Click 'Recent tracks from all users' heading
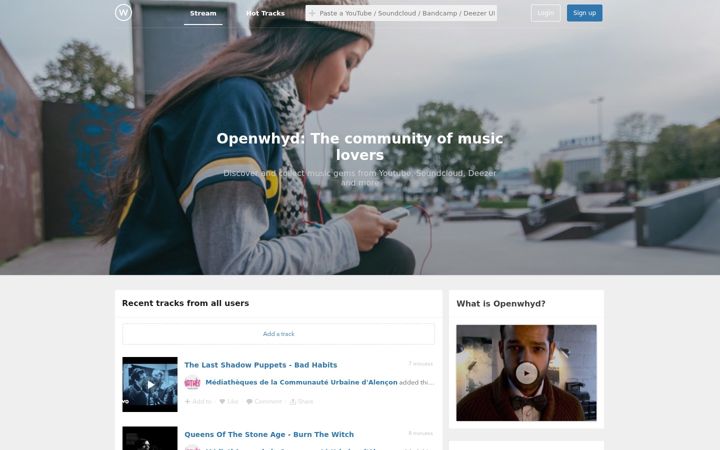The width and height of the screenshot is (720, 450). 186,303
